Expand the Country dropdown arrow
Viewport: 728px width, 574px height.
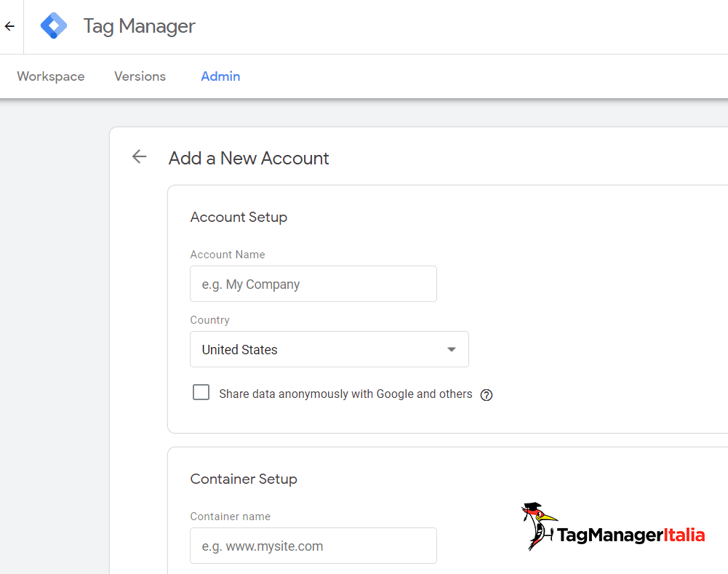click(451, 350)
